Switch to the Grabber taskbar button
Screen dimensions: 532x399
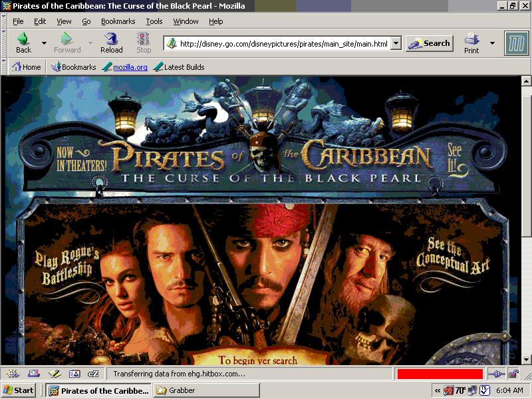[x=206, y=390]
